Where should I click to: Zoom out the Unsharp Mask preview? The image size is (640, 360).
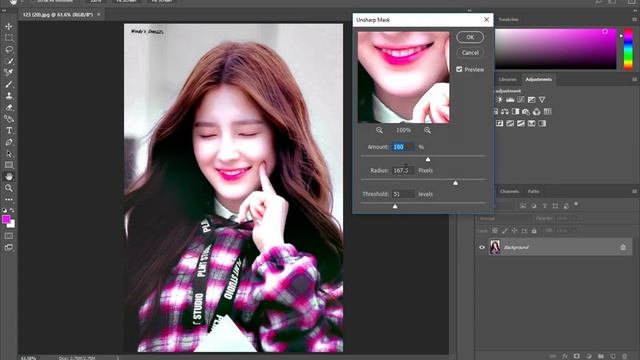point(380,130)
